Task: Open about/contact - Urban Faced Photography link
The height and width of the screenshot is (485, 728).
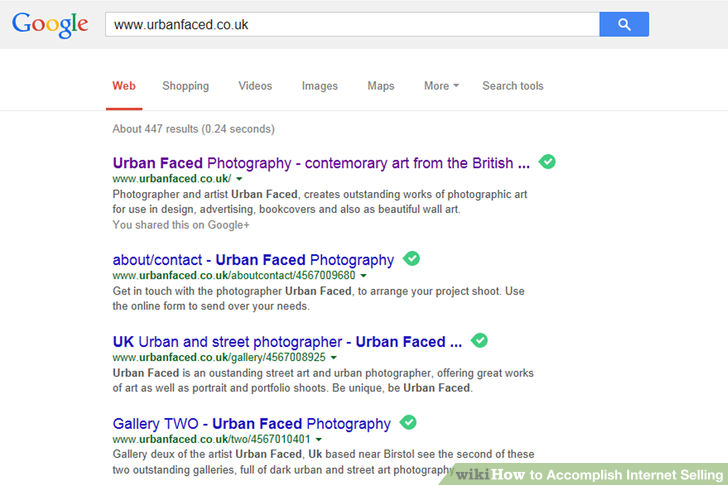Action: click(x=253, y=260)
